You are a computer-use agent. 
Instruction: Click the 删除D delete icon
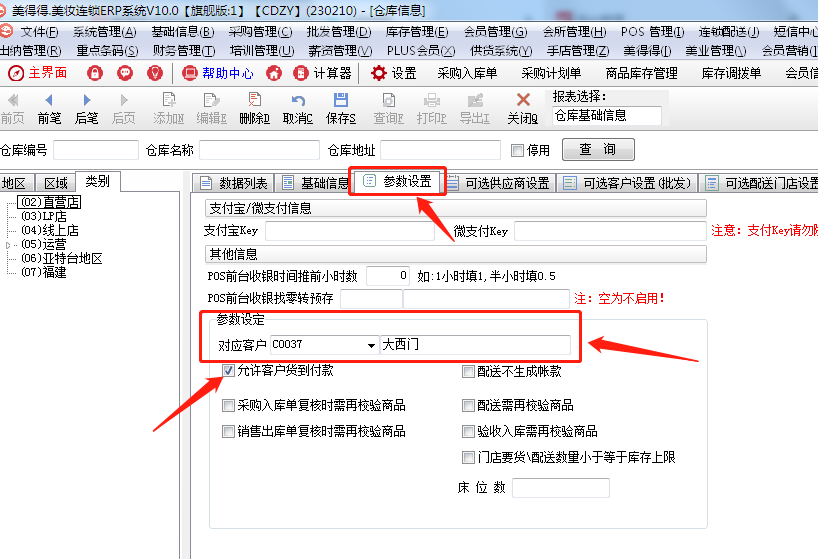(255, 100)
